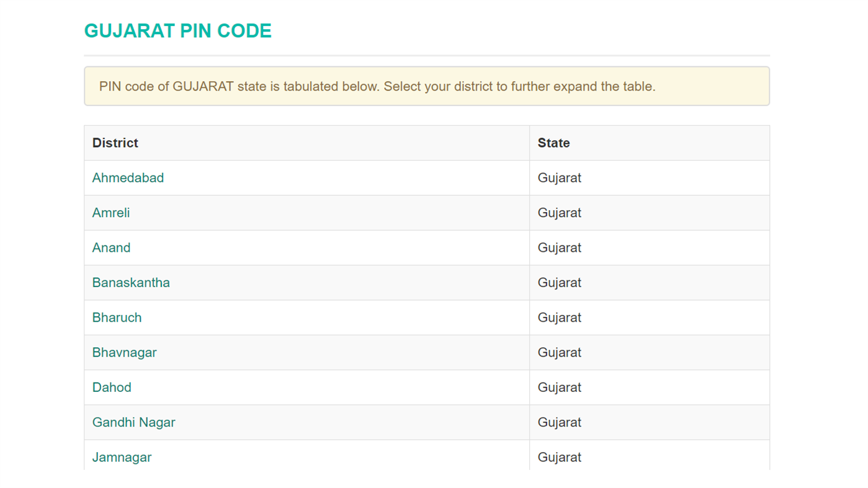
Task: Click the yellow information banner text
Action: click(377, 86)
